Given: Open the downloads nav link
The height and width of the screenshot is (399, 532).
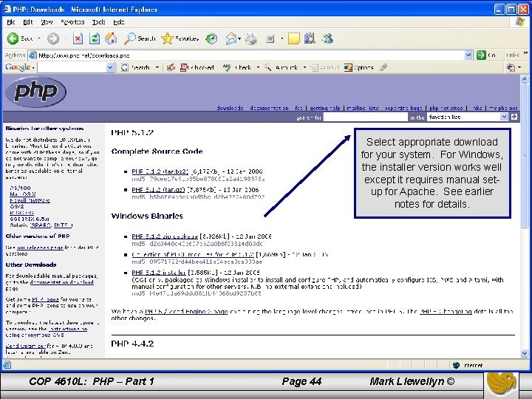Looking at the screenshot, I should [x=230, y=108].
